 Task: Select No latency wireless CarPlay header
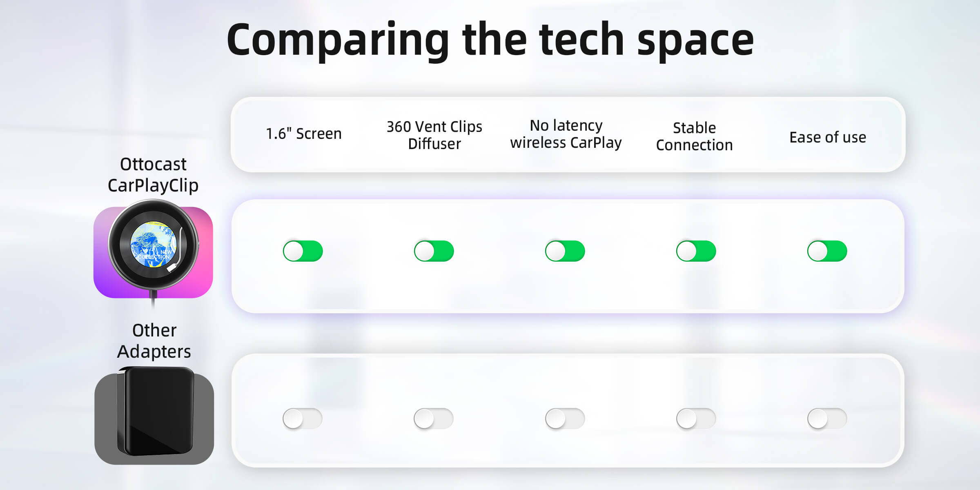pos(566,134)
